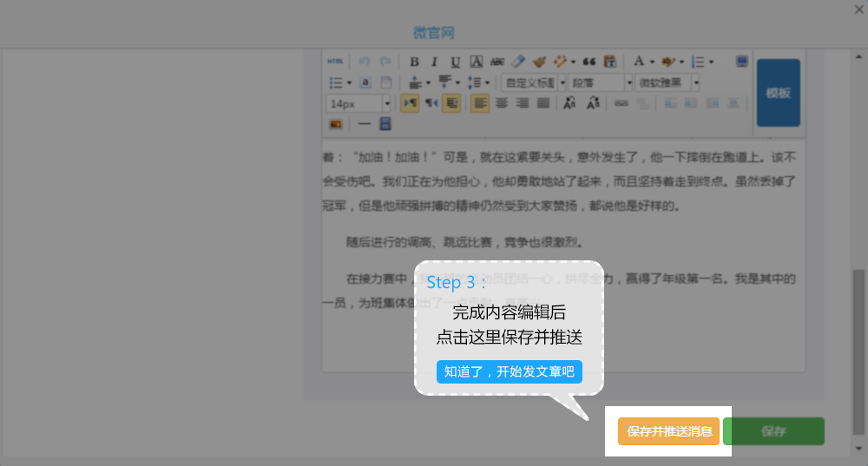
Task: Toggle left text alignment
Action: [479, 103]
